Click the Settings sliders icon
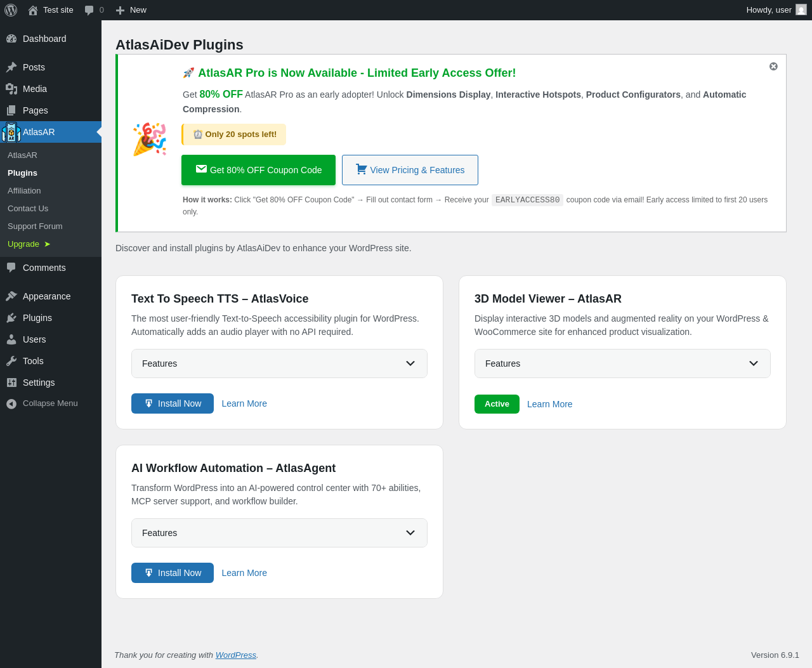812x668 pixels. tap(11, 383)
